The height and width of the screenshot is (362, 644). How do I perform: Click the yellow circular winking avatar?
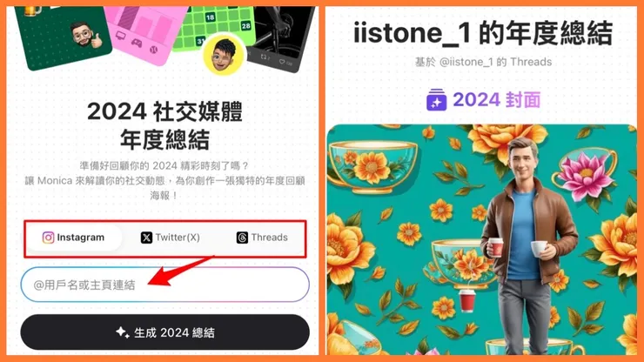pyautogui.click(x=224, y=55)
